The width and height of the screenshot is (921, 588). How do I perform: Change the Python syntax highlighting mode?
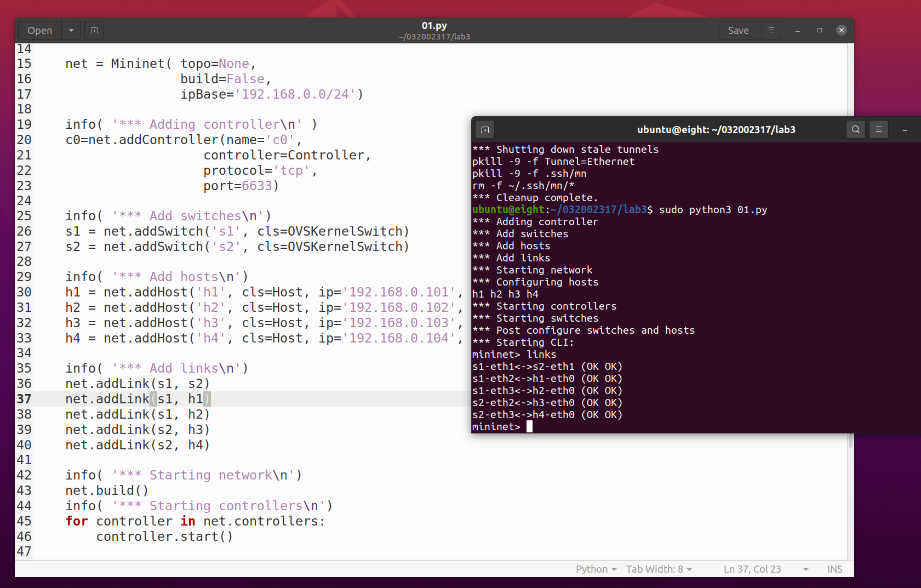596,569
